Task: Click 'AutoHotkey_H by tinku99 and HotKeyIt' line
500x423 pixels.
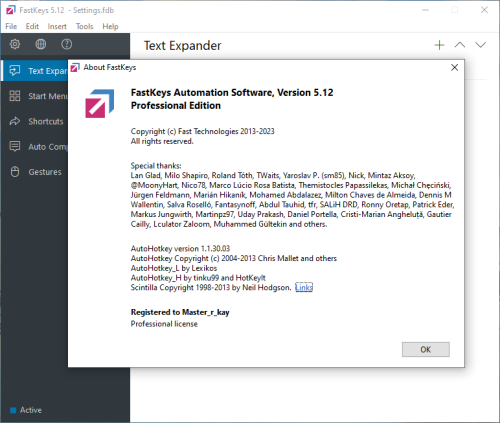Action: click(x=198, y=278)
